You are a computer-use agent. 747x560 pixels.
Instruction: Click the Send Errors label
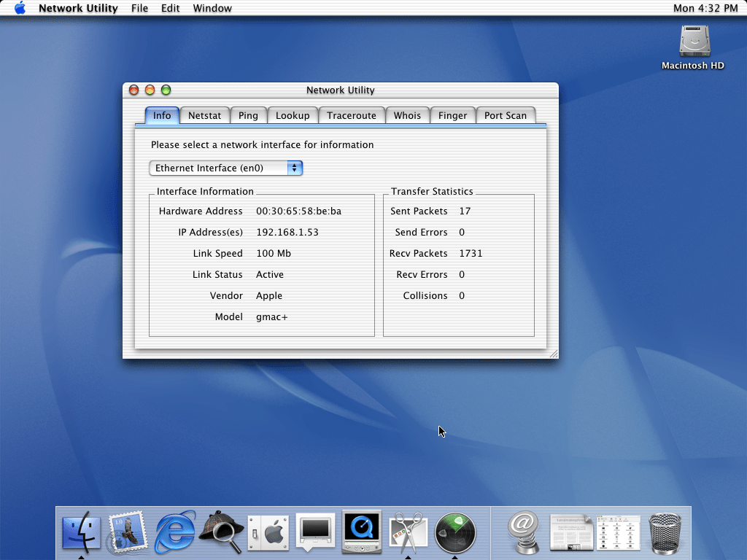tap(421, 233)
